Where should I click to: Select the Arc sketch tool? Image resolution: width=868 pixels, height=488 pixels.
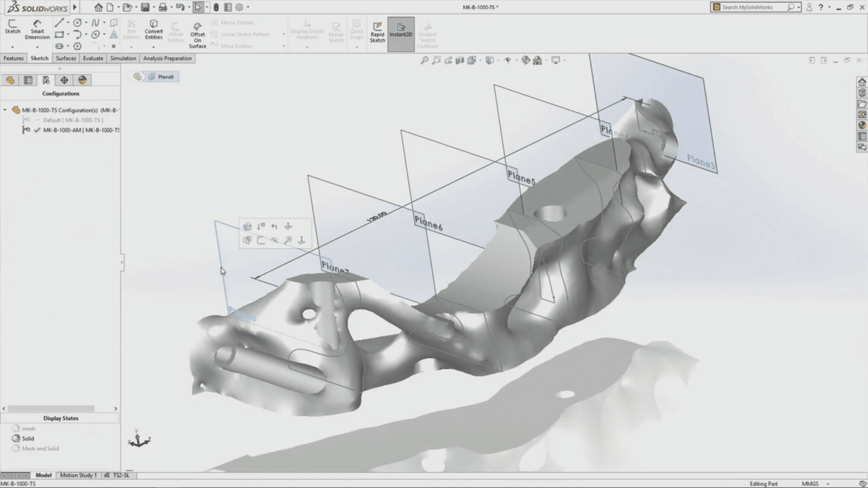coord(77,34)
